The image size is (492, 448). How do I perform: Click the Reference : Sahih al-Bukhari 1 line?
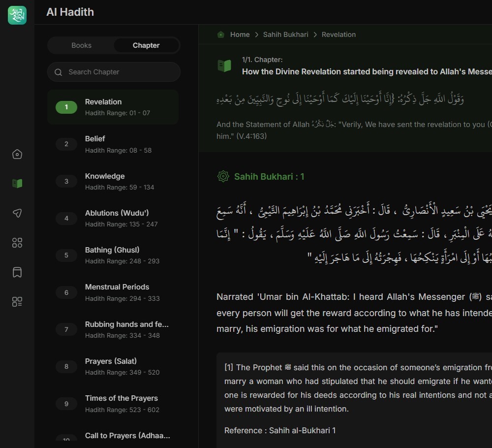point(280,430)
